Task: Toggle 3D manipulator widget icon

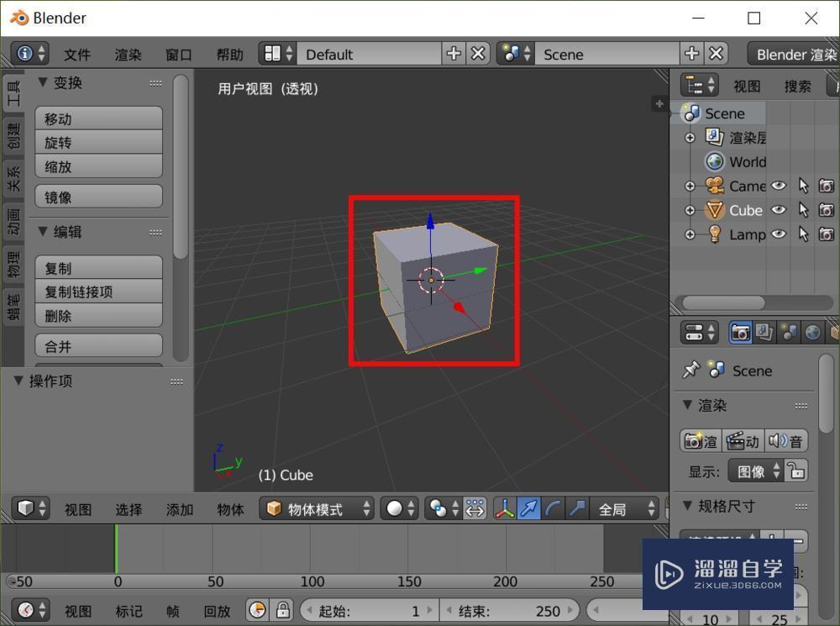Action: pos(505,508)
